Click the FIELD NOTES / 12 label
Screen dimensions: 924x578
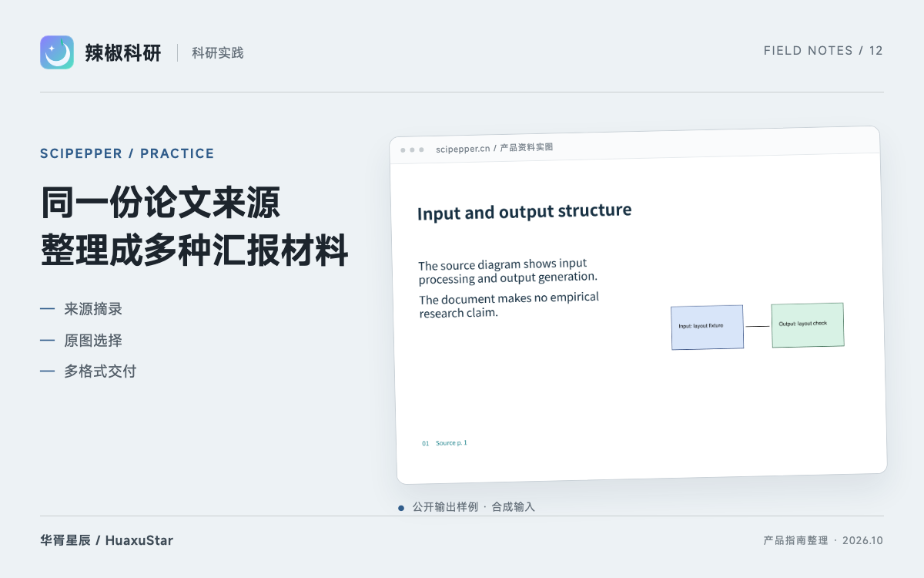point(823,51)
